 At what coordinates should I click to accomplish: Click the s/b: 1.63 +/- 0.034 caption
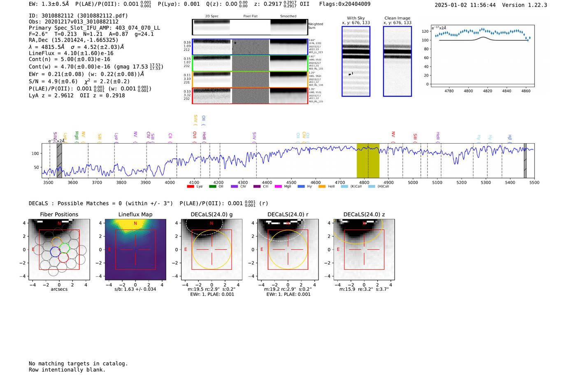135,289
